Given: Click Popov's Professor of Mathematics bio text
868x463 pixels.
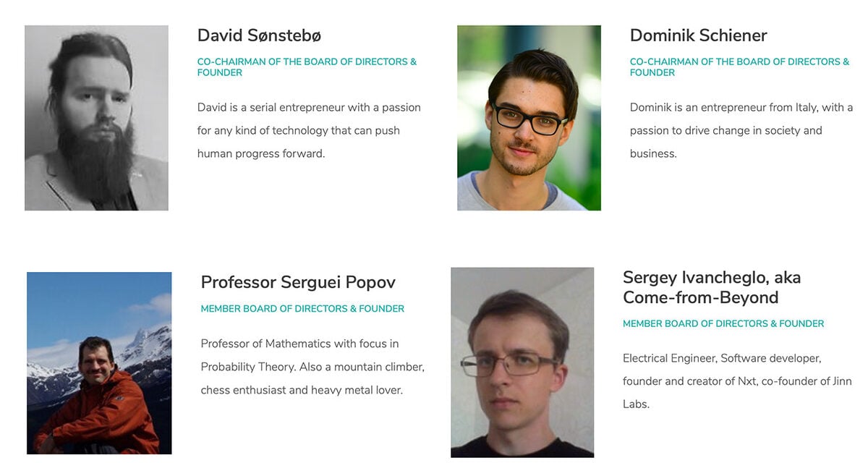Looking at the screenshot, I should click(x=312, y=367).
